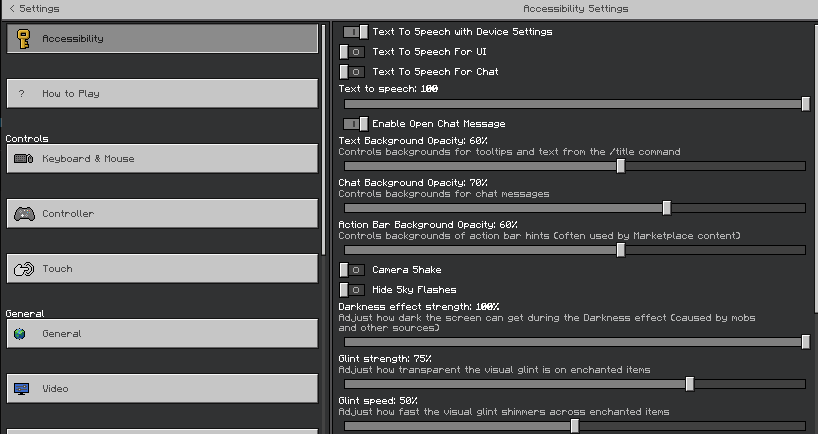Click the Action Bar Background Opacity slider handle
The image size is (818, 434).
coord(621,250)
